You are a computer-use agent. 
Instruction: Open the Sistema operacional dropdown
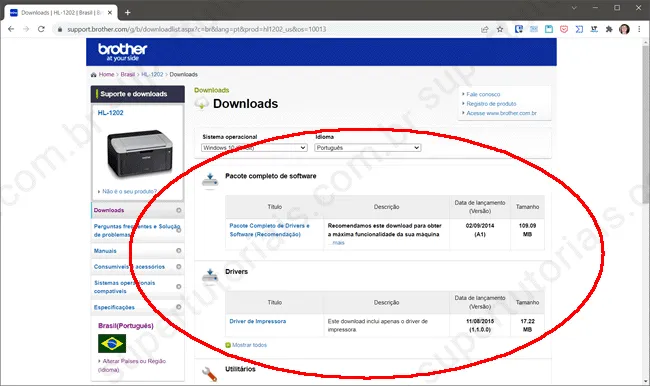click(254, 148)
